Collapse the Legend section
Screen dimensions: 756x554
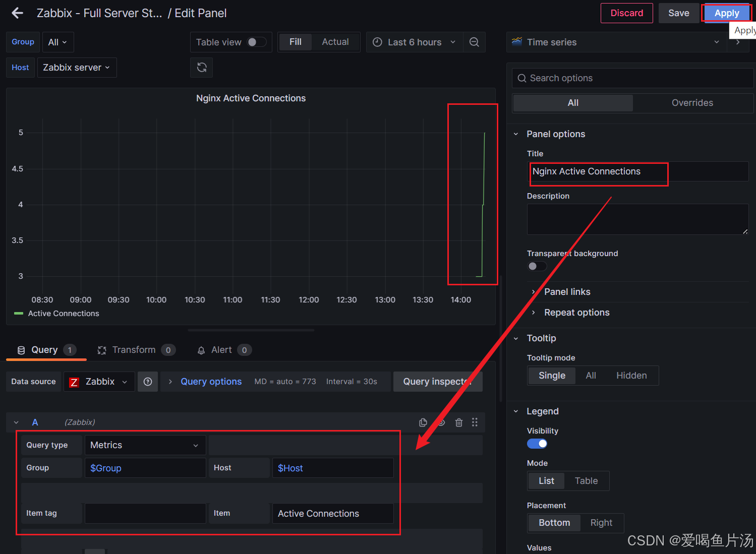point(543,411)
